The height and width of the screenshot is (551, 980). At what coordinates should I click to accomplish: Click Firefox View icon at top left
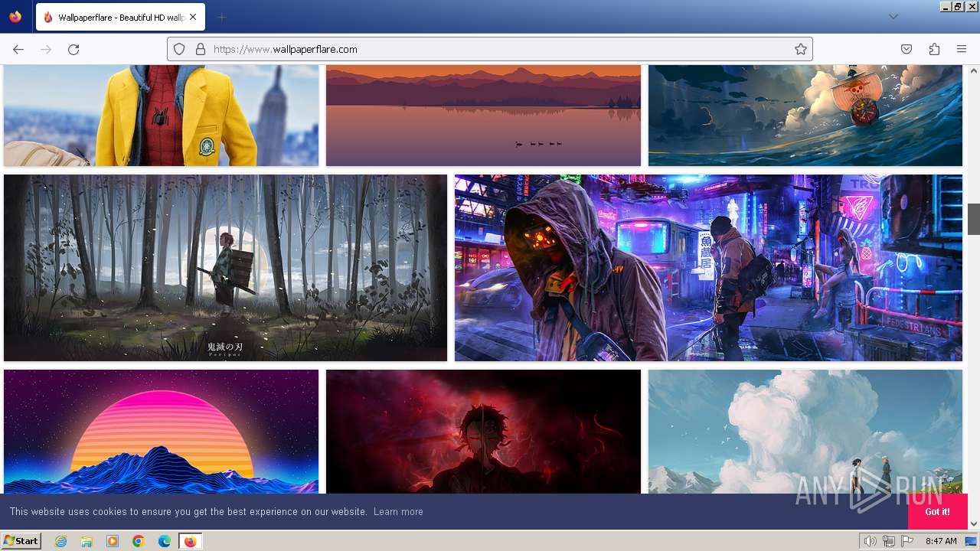pyautogui.click(x=15, y=17)
